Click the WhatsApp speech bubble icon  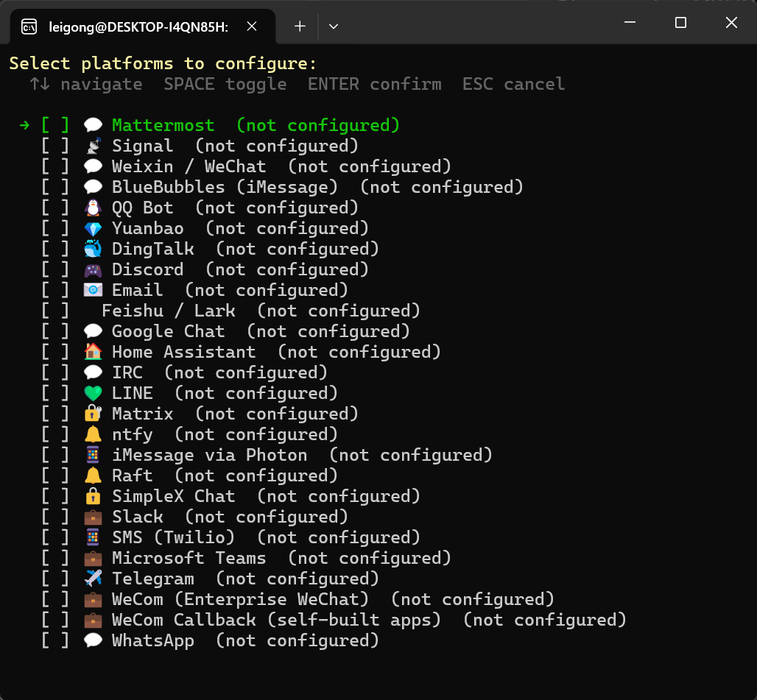[x=94, y=640]
